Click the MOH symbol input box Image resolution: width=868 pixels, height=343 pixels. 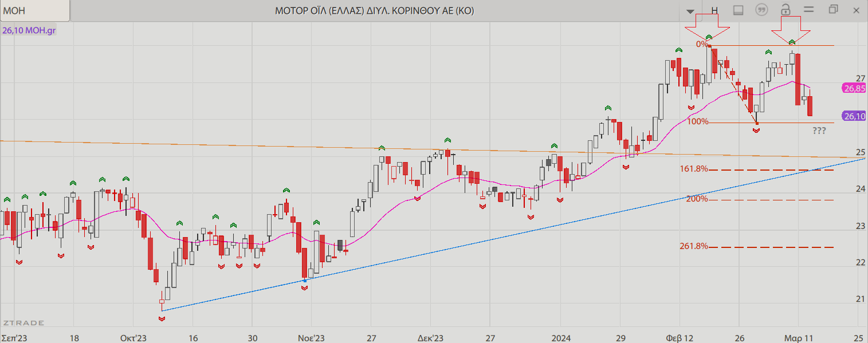[34, 11]
